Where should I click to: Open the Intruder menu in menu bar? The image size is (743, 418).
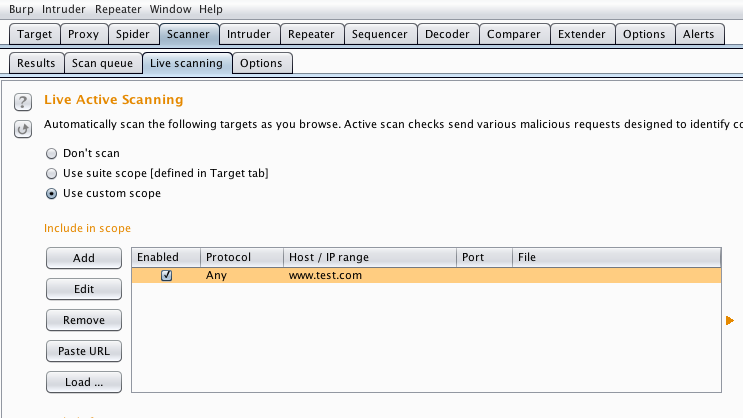coord(64,8)
